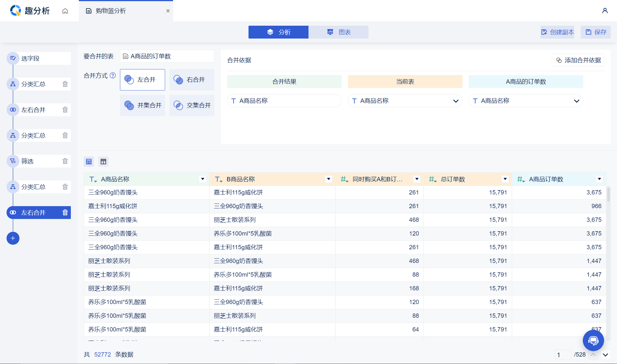The image size is (617, 364).
Task: Click the merge method help question icon
Action: [x=113, y=76]
